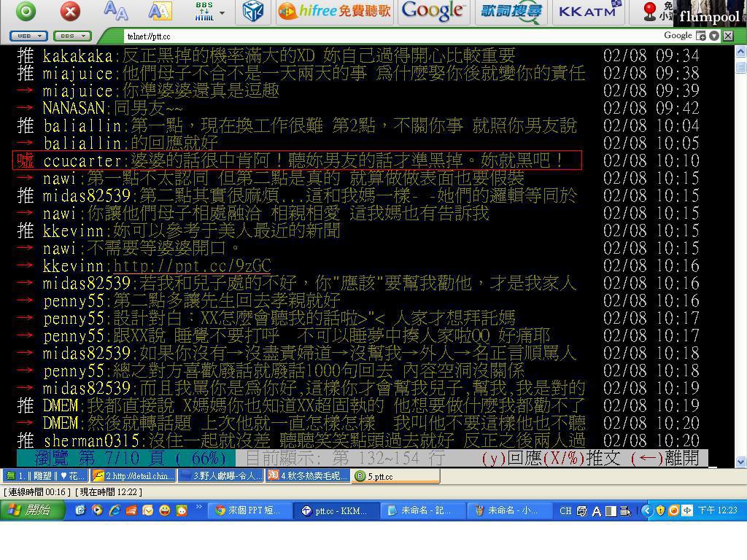
Task: Click the (y)回應 reply option in status bar
Action: coord(511,459)
